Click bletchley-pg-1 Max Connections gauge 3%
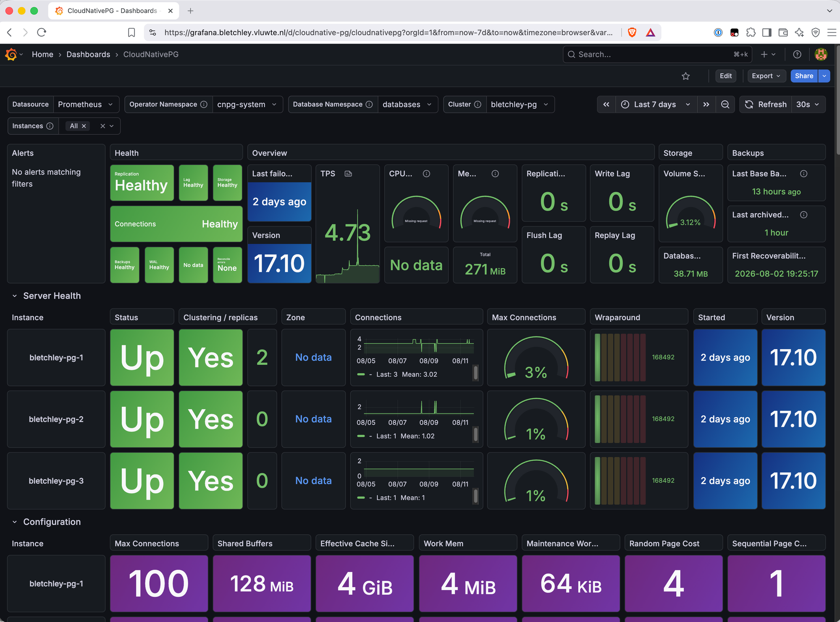Screen dimensions: 840x622 536,358
